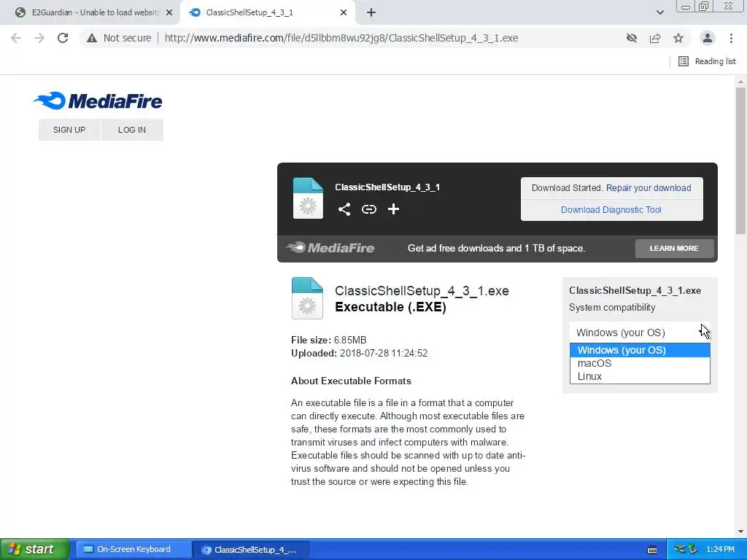Click the address bar URL
Viewport: 747px width, 560px height.
(341, 38)
